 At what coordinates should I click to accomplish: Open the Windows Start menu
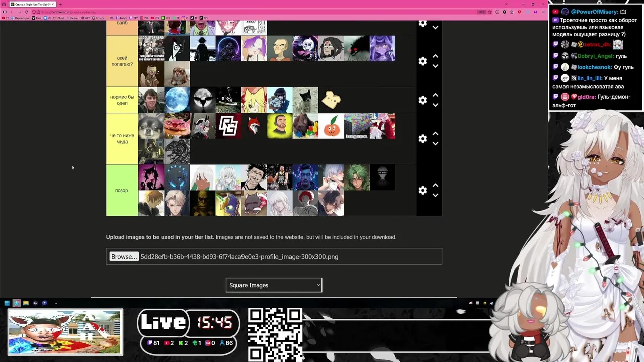(x=7, y=303)
